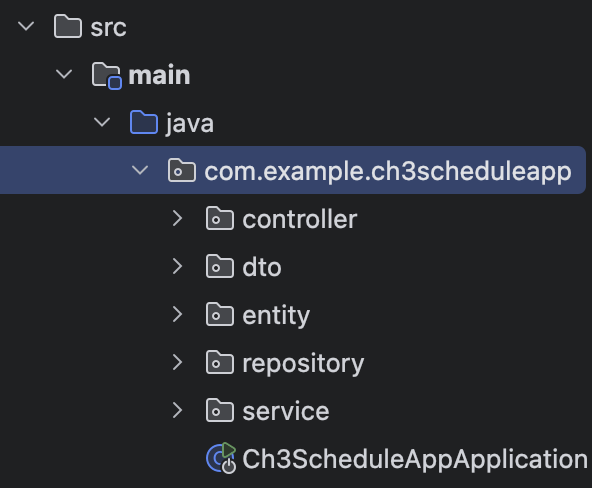Collapse the com.example.ch3scheduleapp package chevron
592x488 pixels.
(x=140, y=170)
